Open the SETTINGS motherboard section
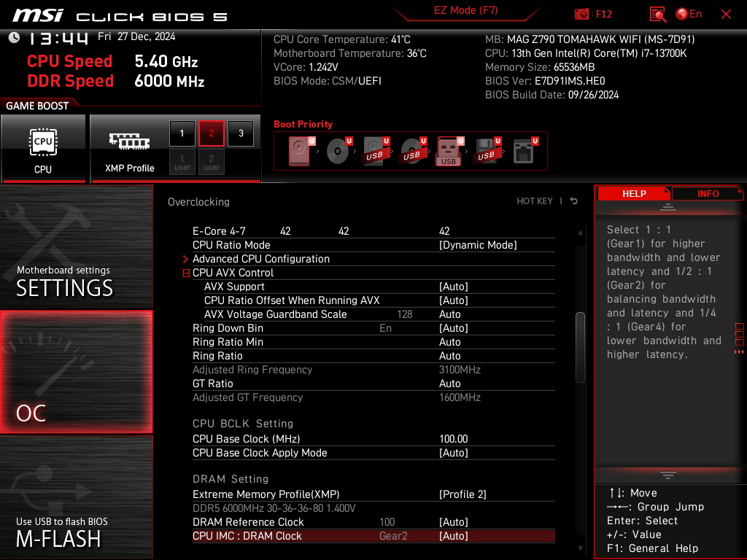Viewport: 747px width, 560px height. point(76,246)
